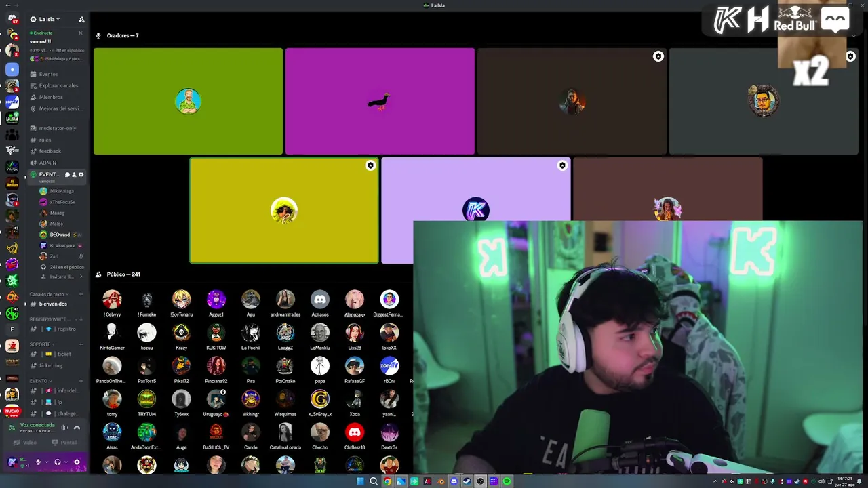
Task: Open audio output options arrow
Action: [x=65, y=462]
